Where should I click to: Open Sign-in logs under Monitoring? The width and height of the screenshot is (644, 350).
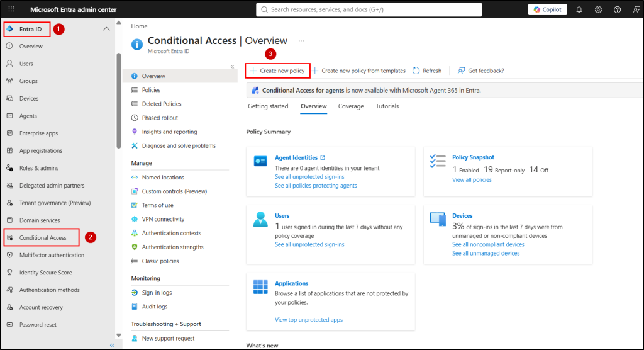point(157,293)
